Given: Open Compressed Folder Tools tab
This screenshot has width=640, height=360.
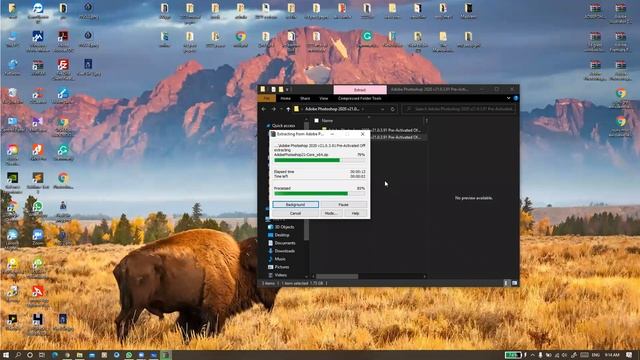Looking at the screenshot, I should coord(360,98).
